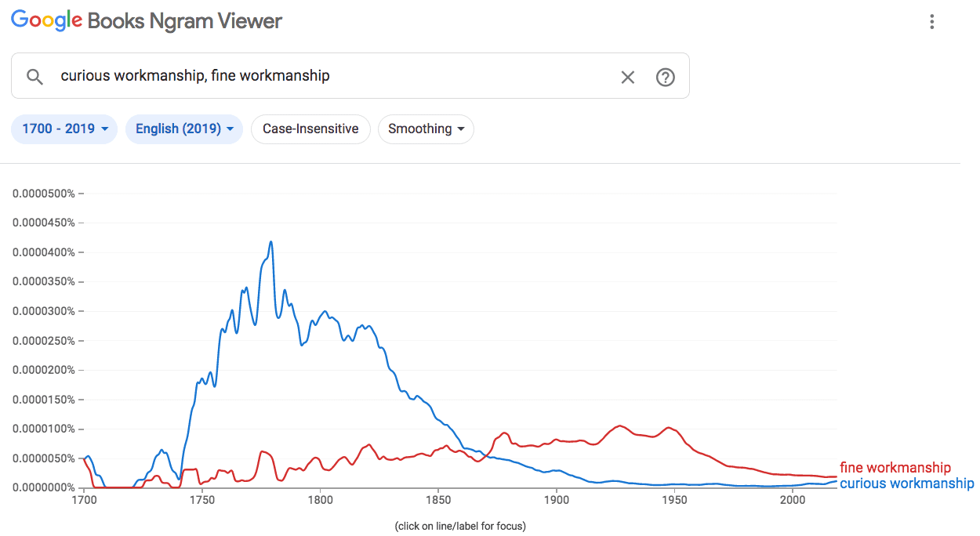Click the Google logo
The height and width of the screenshot is (536, 980).
(x=46, y=21)
